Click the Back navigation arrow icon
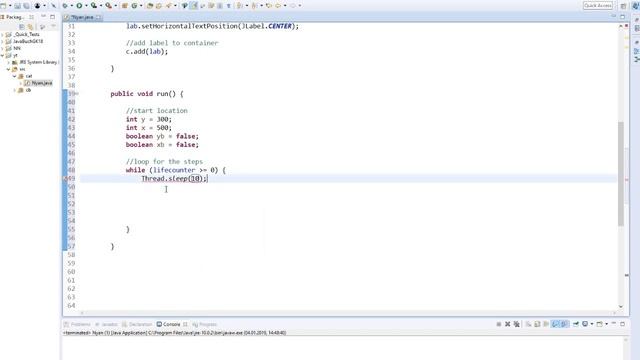The width and height of the screenshot is (640, 360). point(278,6)
